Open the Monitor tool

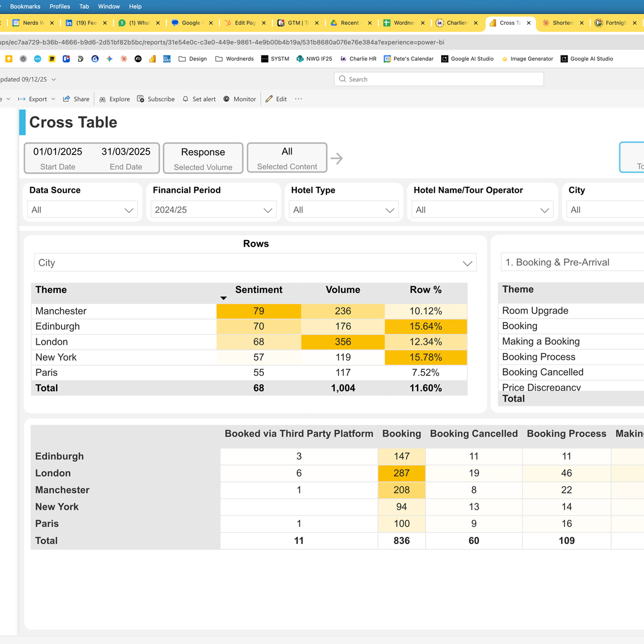[226, 99]
